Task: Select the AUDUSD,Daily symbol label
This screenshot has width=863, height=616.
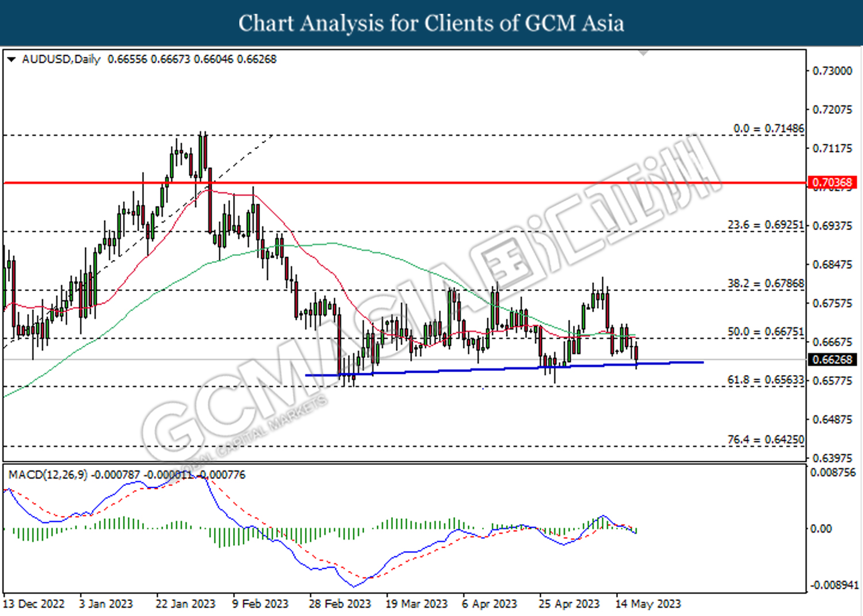Action: click(x=61, y=59)
